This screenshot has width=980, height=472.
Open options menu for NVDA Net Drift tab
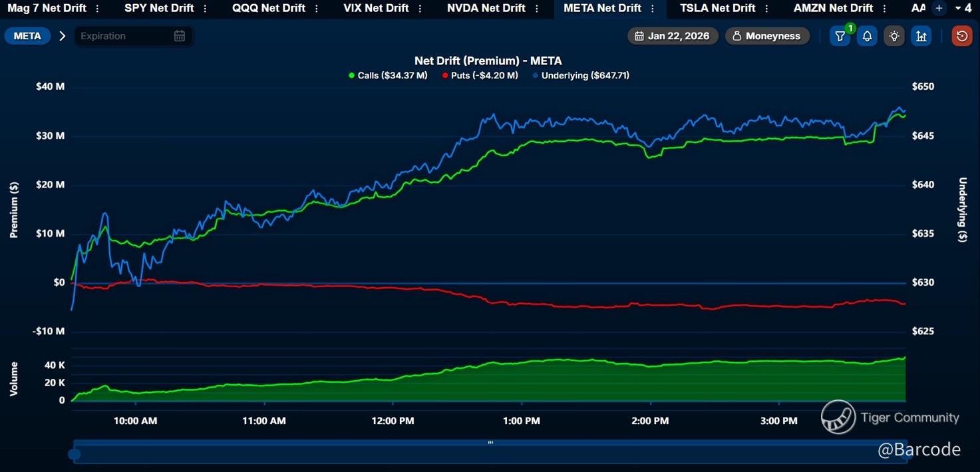(537, 9)
